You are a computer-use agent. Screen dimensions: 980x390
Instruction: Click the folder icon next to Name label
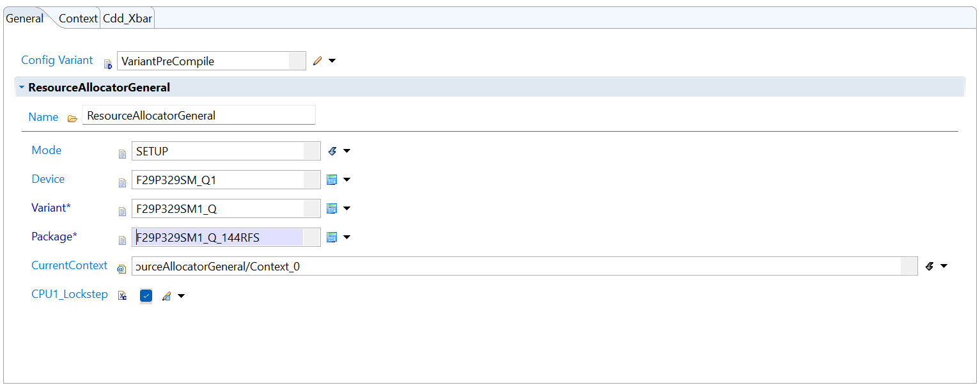[x=72, y=118]
